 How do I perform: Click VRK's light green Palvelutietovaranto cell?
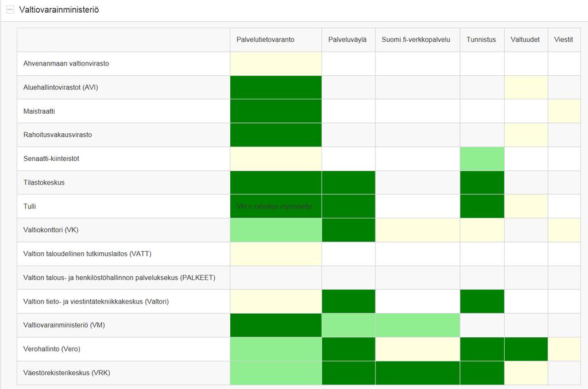[276, 373]
